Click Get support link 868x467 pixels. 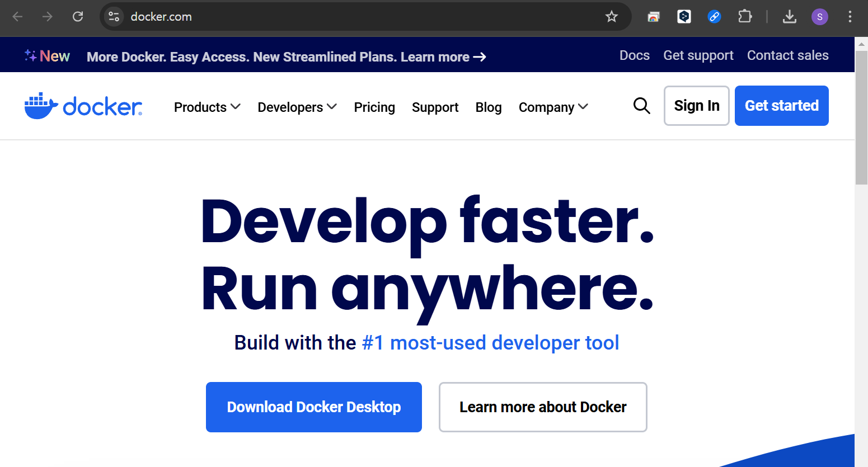tap(698, 55)
